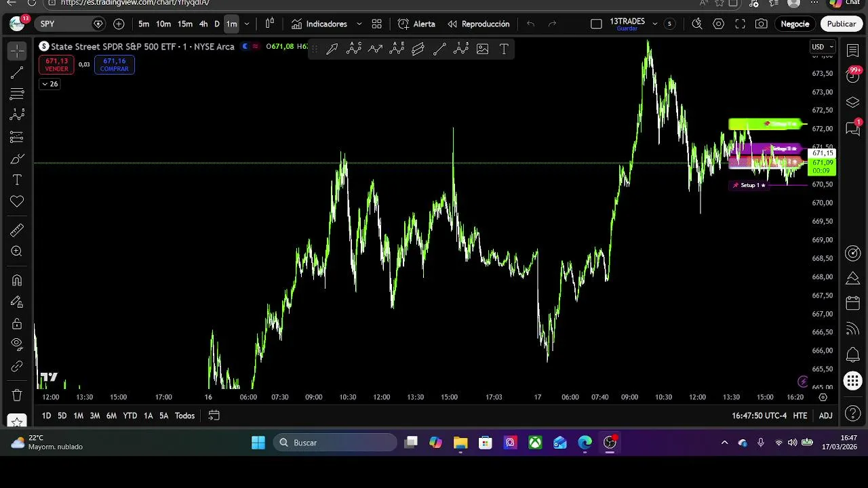Set date range to 5D

[x=62, y=415]
